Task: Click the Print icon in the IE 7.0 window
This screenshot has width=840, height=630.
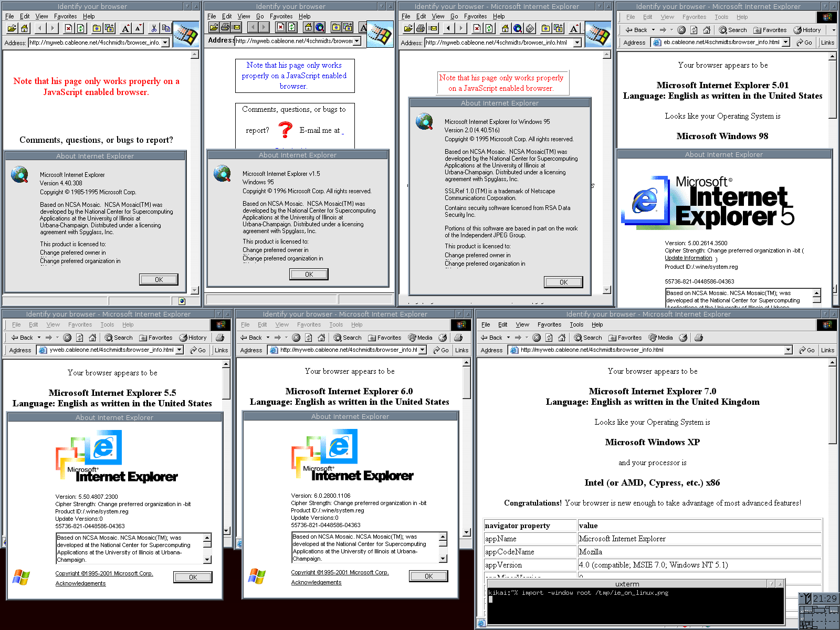Action: (699, 338)
